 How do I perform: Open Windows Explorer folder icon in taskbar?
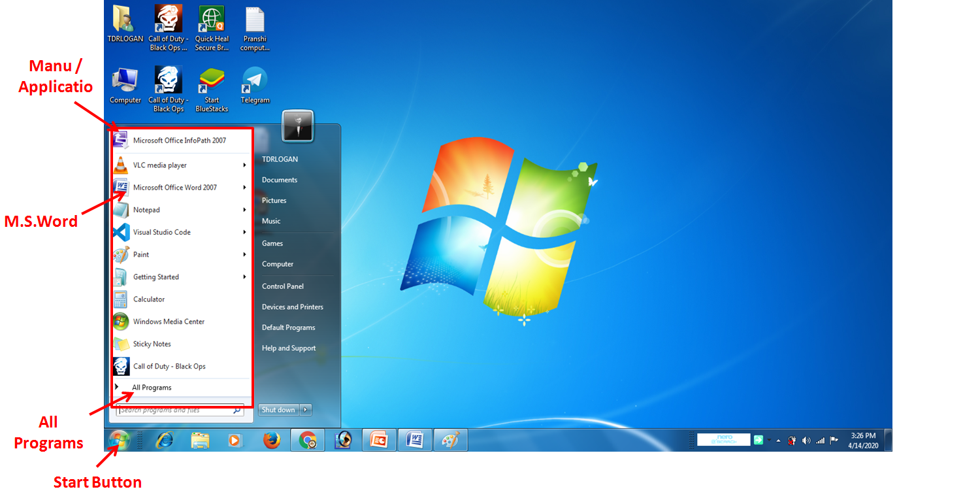200,441
